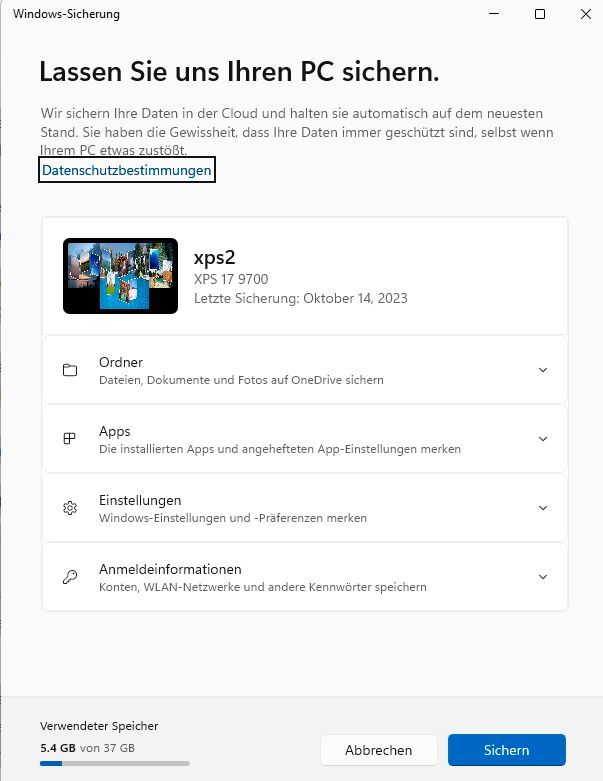Expand the Ordner section chevron
The width and height of the screenshot is (603, 781).
click(x=543, y=370)
